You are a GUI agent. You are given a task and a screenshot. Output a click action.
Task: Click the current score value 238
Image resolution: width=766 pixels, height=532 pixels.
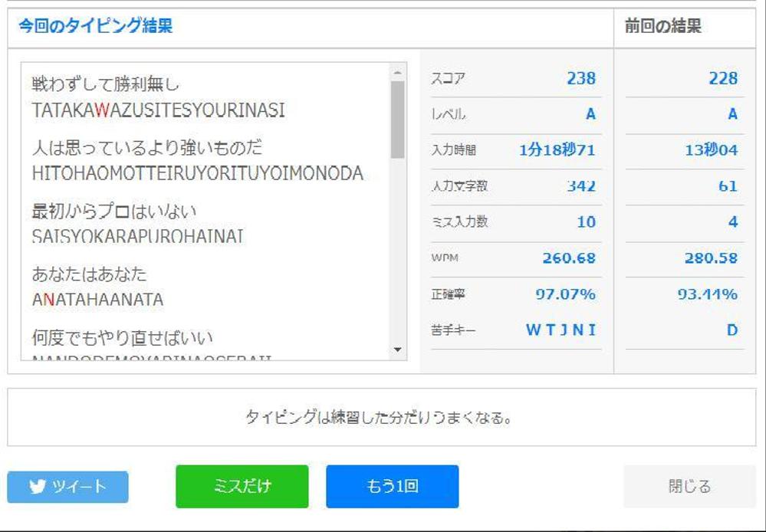pyautogui.click(x=581, y=78)
